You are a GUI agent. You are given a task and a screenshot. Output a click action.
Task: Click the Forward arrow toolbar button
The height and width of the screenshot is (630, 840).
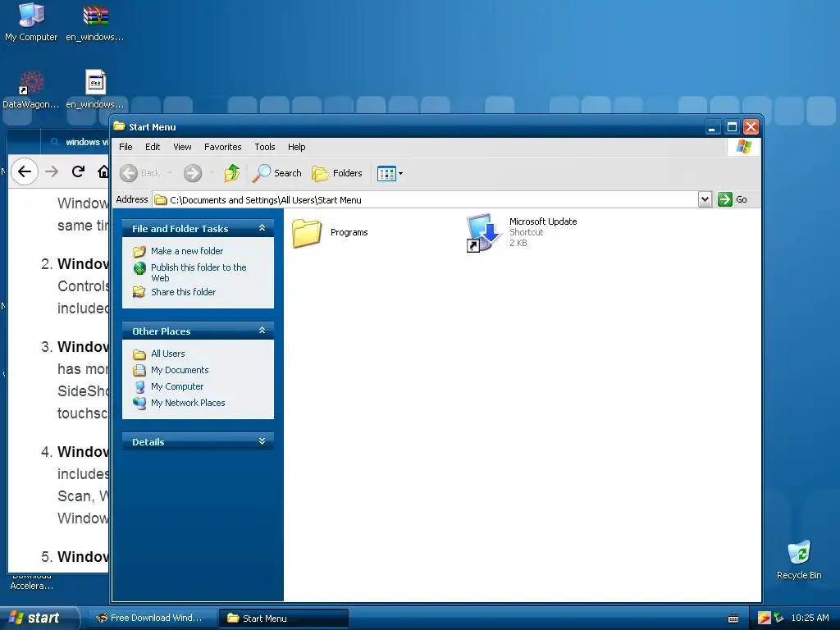tap(193, 173)
